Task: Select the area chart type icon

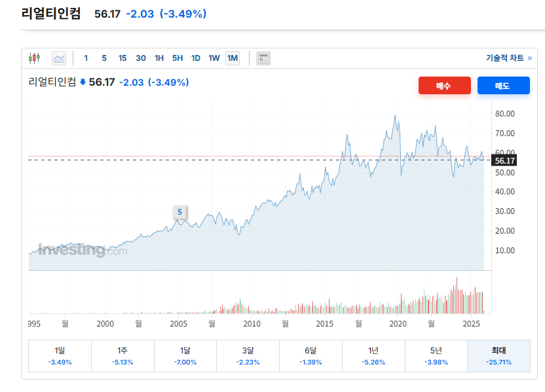Action: pyautogui.click(x=59, y=58)
